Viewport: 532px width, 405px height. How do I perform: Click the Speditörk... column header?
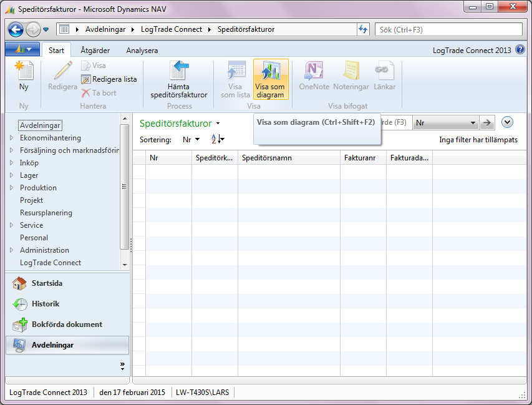(215, 158)
